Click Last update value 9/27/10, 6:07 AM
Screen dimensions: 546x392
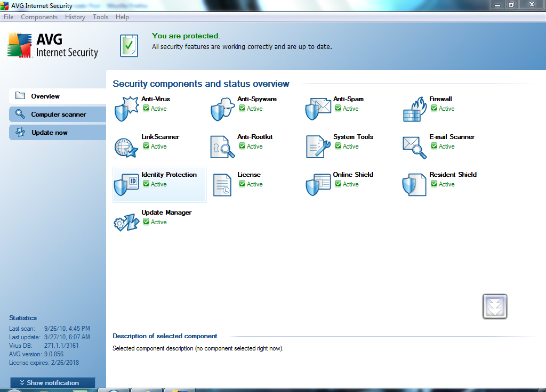pyautogui.click(x=67, y=337)
